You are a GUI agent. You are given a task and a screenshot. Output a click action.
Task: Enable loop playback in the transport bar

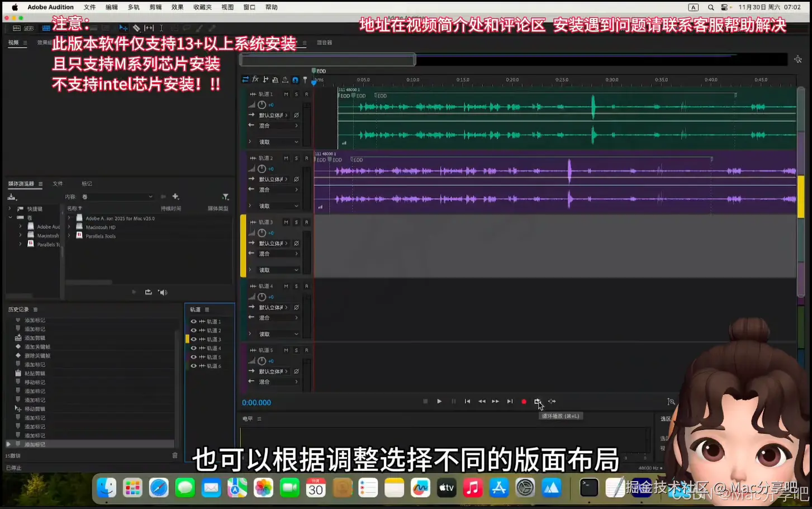point(538,401)
